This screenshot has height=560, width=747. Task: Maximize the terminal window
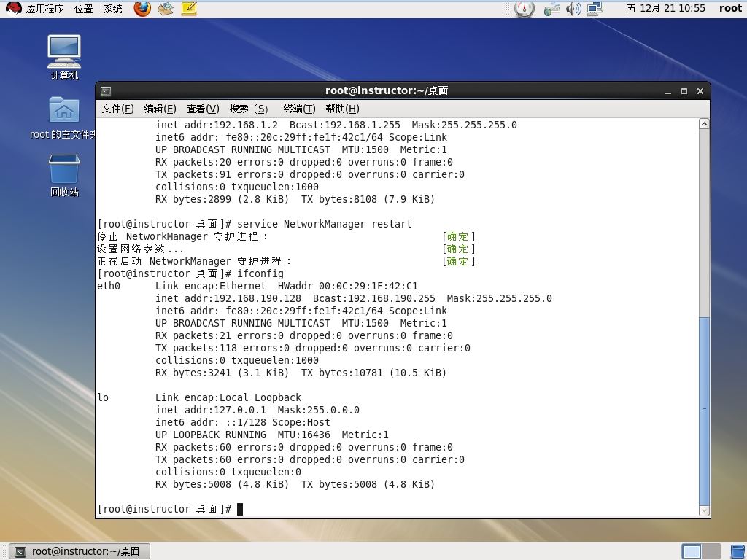(684, 91)
